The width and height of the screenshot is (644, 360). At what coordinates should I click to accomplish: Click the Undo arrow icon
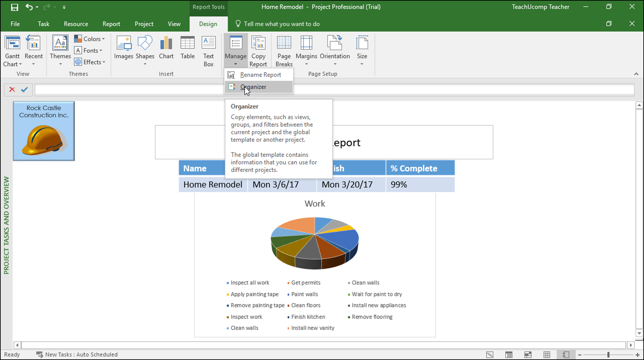[x=29, y=7]
